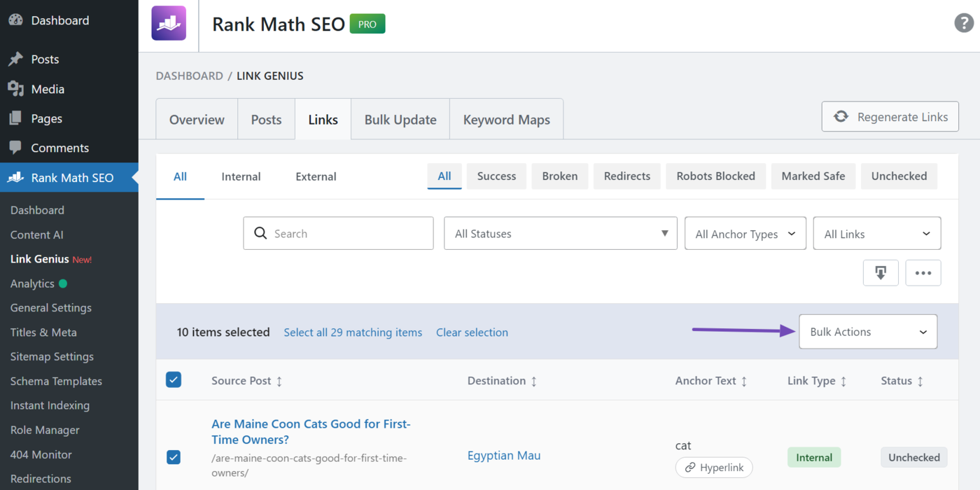The image size is (980, 490).
Task: Open the Keyword Maps tab
Action: [x=507, y=120]
